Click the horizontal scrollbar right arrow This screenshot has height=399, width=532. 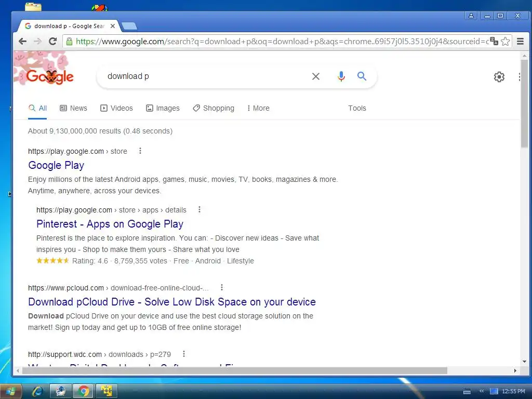tap(515, 371)
